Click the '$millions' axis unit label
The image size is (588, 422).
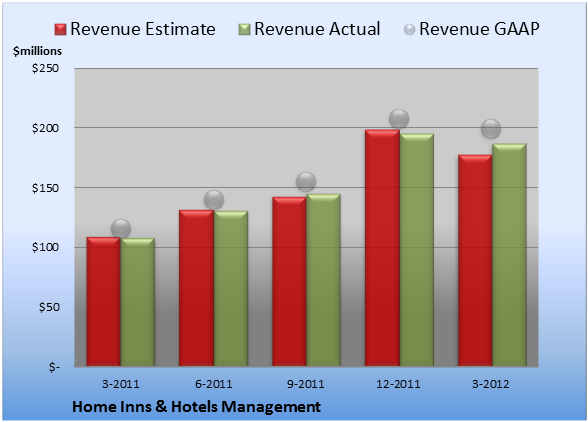pyautogui.click(x=37, y=51)
